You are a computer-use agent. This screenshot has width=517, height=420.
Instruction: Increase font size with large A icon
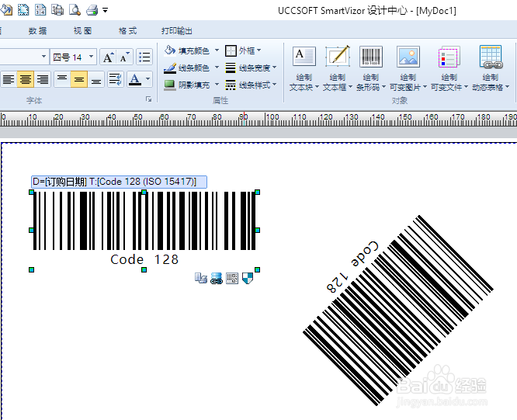point(108,57)
